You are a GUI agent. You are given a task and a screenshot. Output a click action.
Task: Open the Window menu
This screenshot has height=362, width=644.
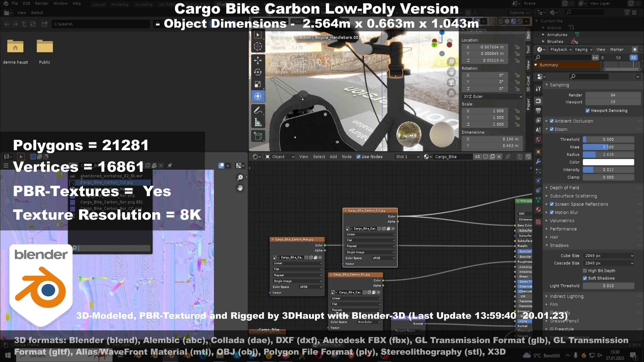(60, 4)
